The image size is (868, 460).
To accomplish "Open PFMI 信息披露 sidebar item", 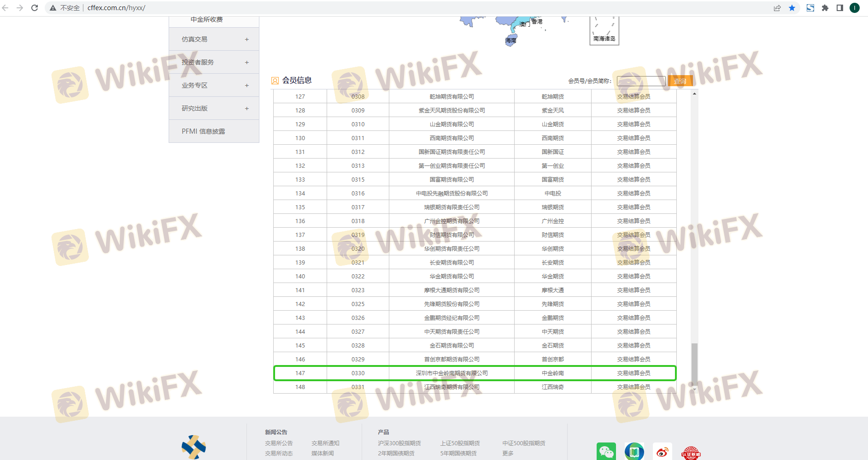I will tap(203, 131).
